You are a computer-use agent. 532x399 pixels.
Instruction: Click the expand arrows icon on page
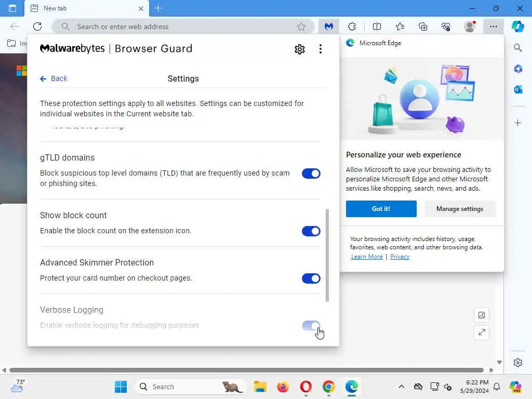coord(482,332)
